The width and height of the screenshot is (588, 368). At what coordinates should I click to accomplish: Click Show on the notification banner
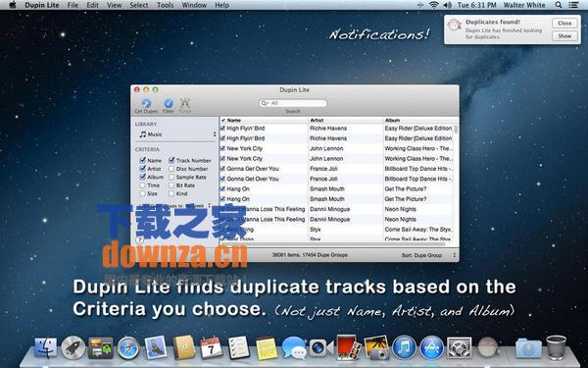(564, 36)
